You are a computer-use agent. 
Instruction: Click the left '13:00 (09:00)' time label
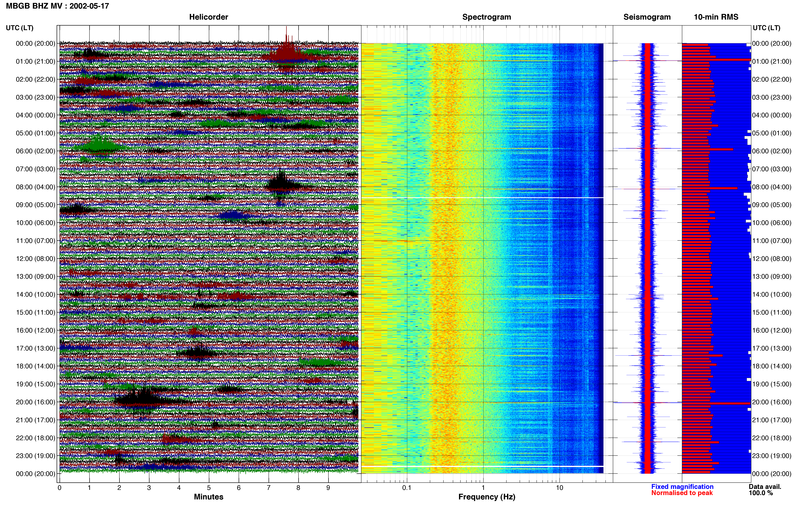click(35, 276)
